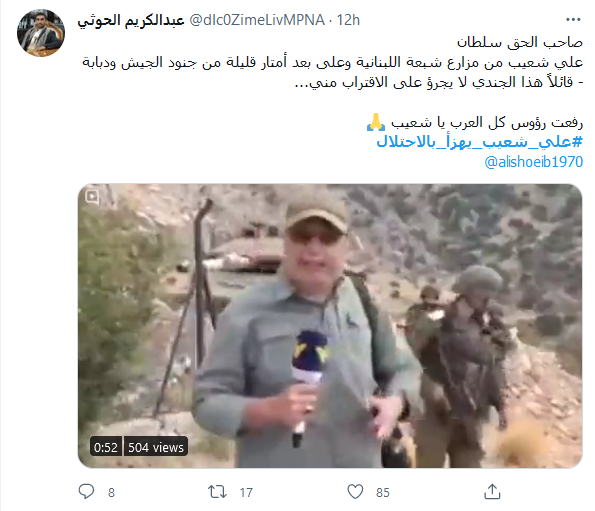Open the @alishoeib1970 mention
The image size is (595, 511).
coord(534,162)
